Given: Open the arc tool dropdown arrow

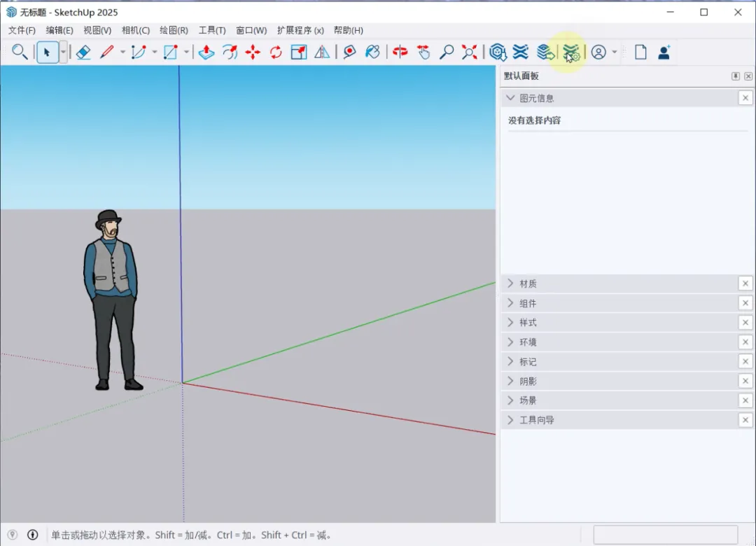Looking at the screenshot, I should click(x=153, y=52).
